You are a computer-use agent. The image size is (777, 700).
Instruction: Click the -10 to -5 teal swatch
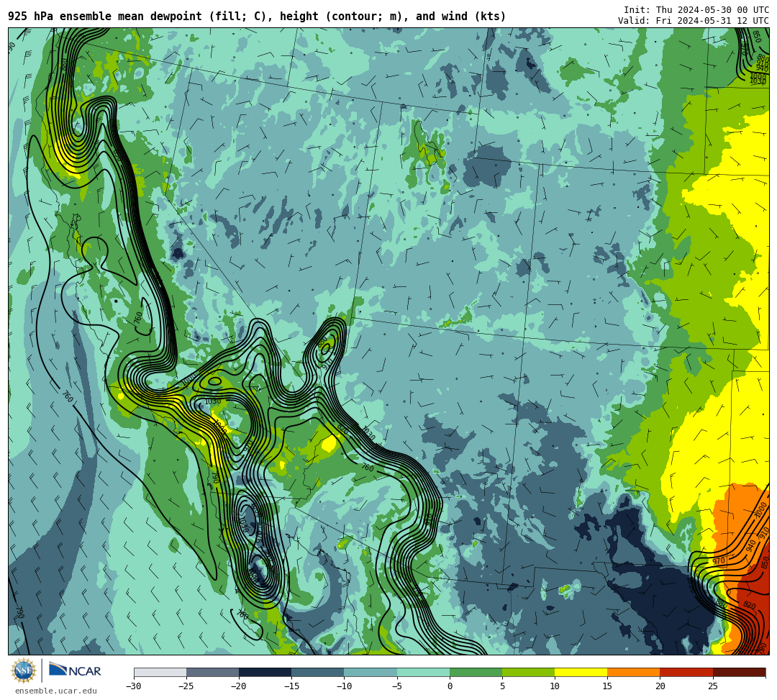click(371, 672)
